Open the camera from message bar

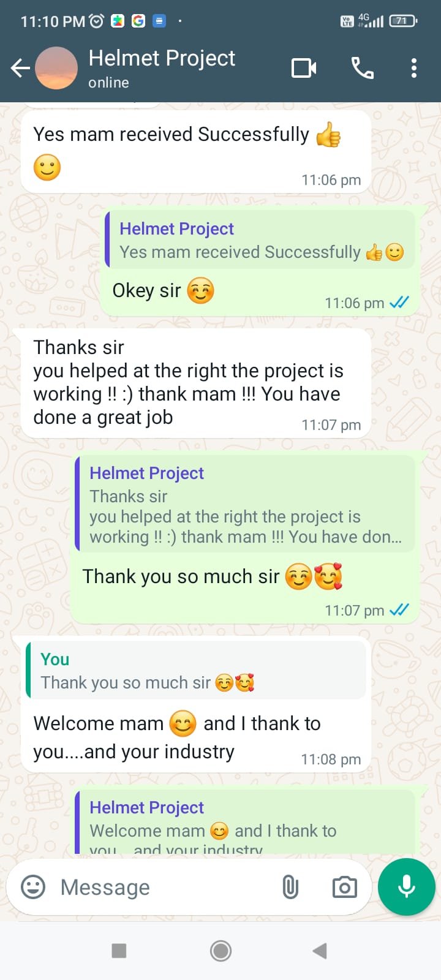[x=345, y=887]
